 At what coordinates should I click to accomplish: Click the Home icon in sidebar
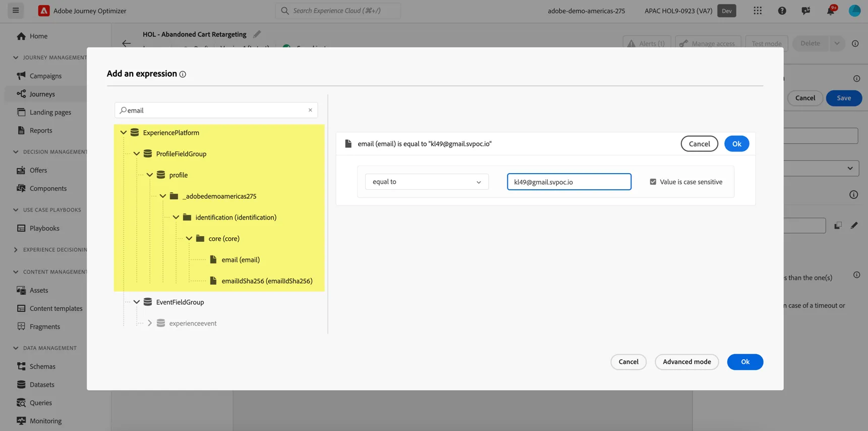coord(21,36)
